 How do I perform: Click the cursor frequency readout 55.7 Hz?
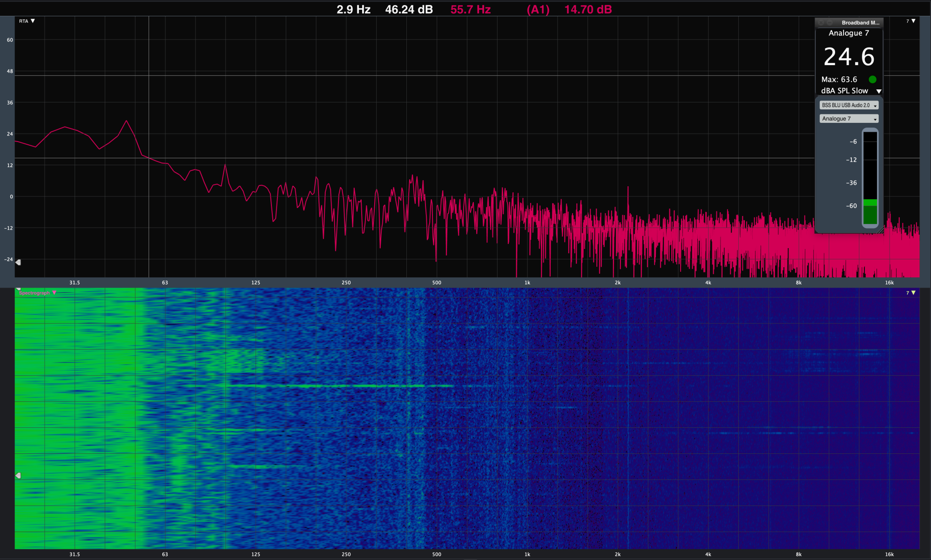tap(470, 9)
